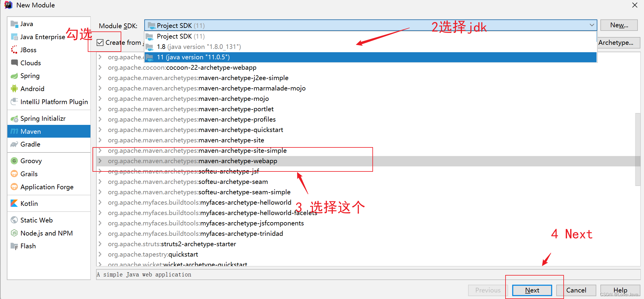Image resolution: width=644 pixels, height=299 pixels.
Task: Click the Groovy green G icon
Action: coord(14,161)
